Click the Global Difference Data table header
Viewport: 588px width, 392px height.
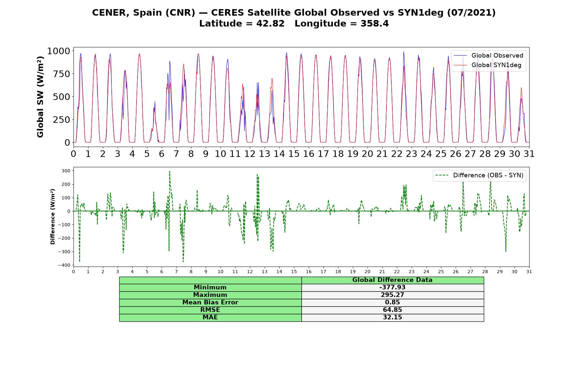tap(393, 280)
